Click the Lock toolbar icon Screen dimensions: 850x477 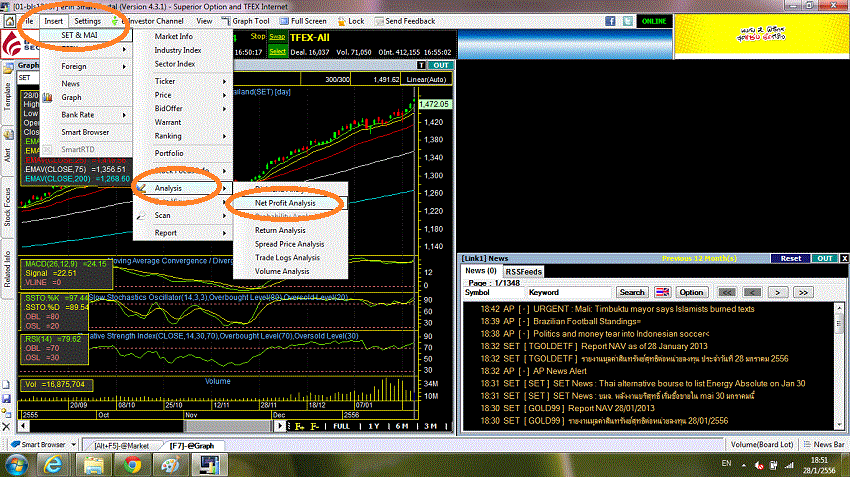click(351, 21)
